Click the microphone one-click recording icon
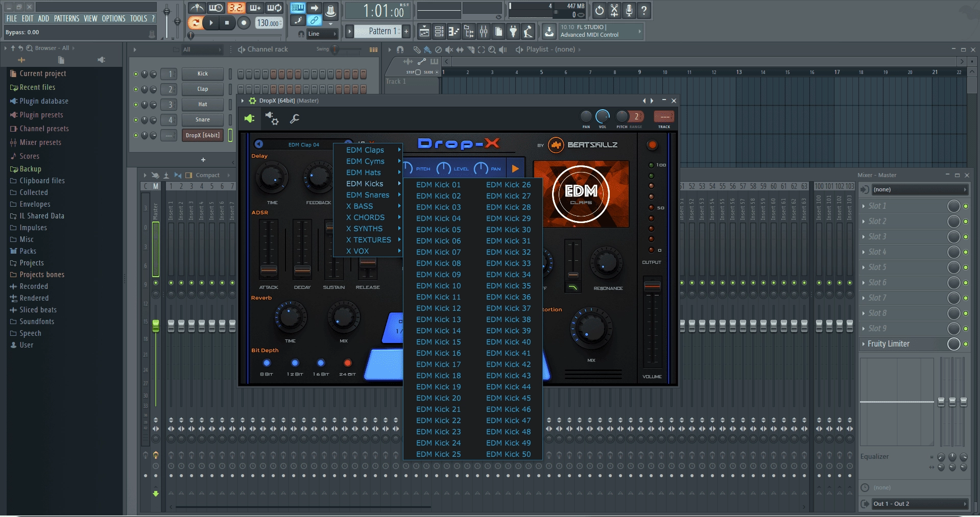 (x=629, y=10)
